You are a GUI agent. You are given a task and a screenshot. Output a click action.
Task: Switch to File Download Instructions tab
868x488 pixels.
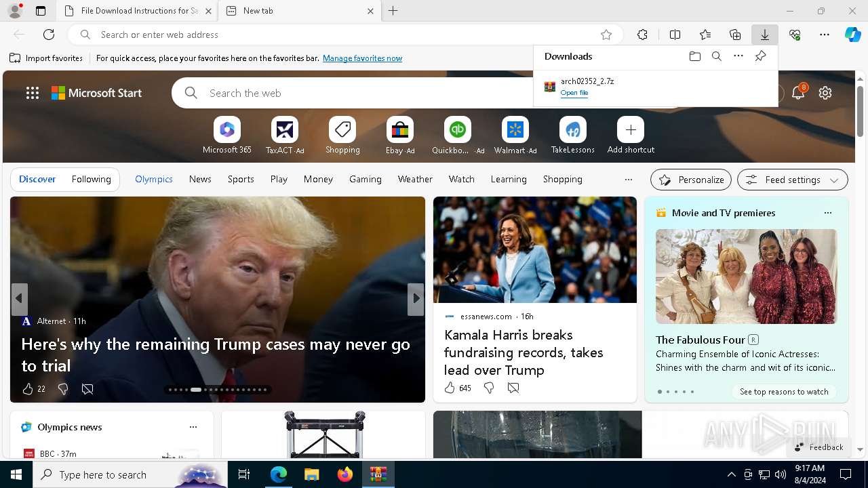click(x=138, y=11)
